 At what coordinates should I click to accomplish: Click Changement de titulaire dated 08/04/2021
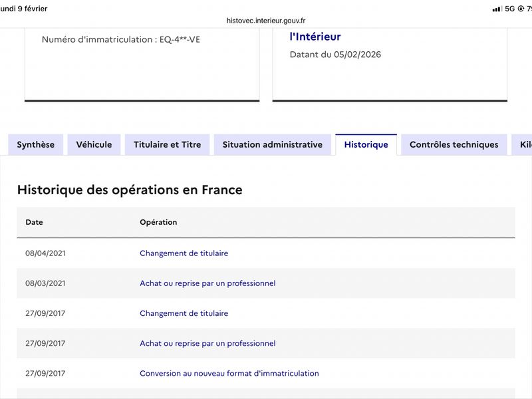[184, 253]
